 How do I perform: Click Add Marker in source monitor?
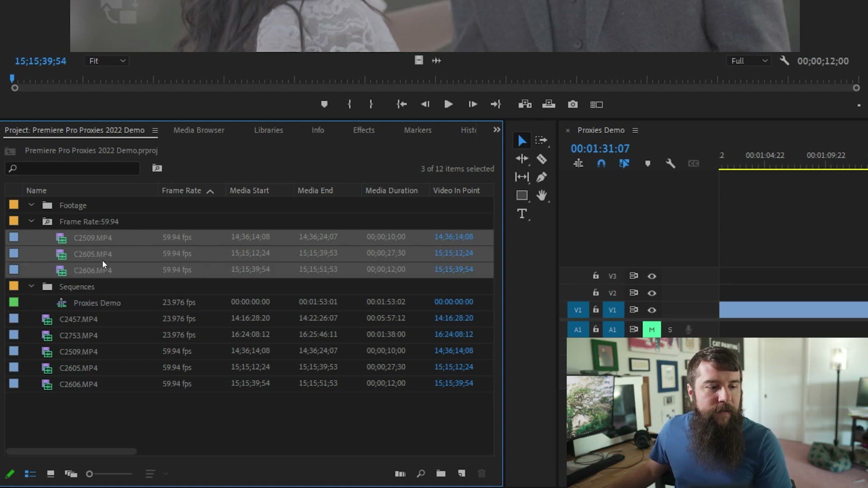click(x=324, y=104)
